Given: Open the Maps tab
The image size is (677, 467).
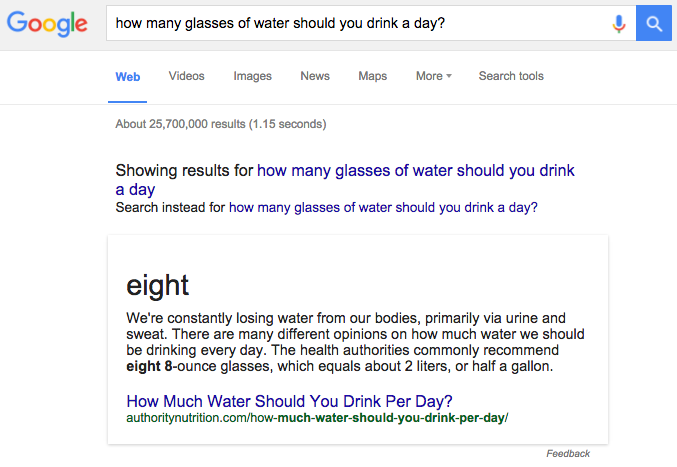Looking at the screenshot, I should click(x=373, y=76).
